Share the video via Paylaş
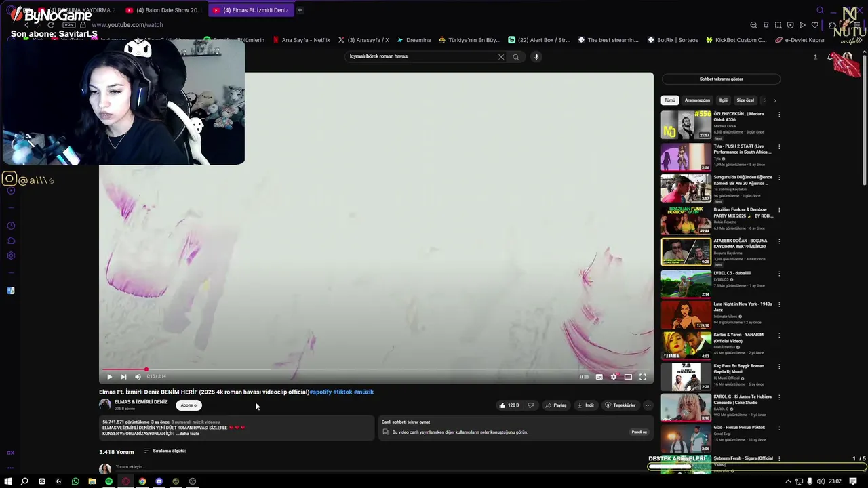Image resolution: width=868 pixels, height=488 pixels. click(556, 405)
